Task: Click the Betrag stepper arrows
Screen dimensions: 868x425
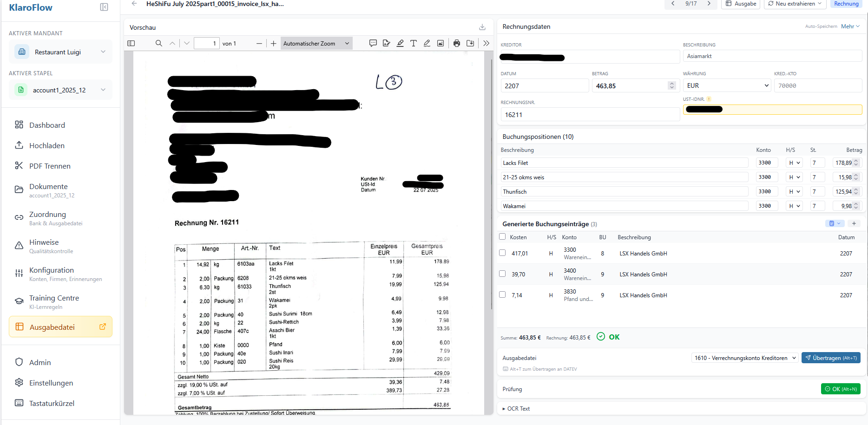Action: tap(672, 85)
